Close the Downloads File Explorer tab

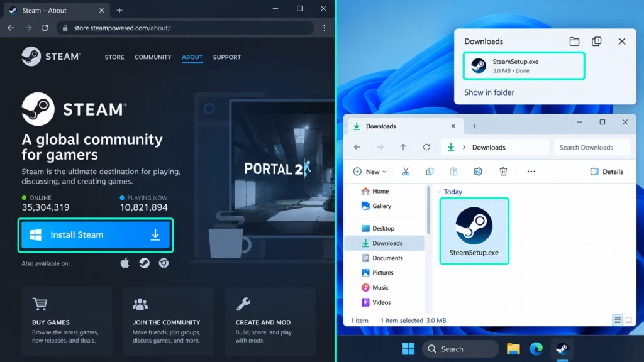coord(453,126)
